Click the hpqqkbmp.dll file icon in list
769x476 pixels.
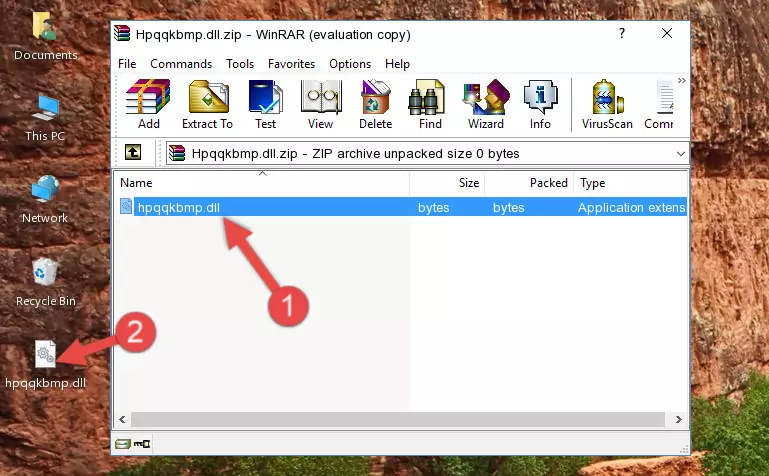pyautogui.click(x=126, y=207)
